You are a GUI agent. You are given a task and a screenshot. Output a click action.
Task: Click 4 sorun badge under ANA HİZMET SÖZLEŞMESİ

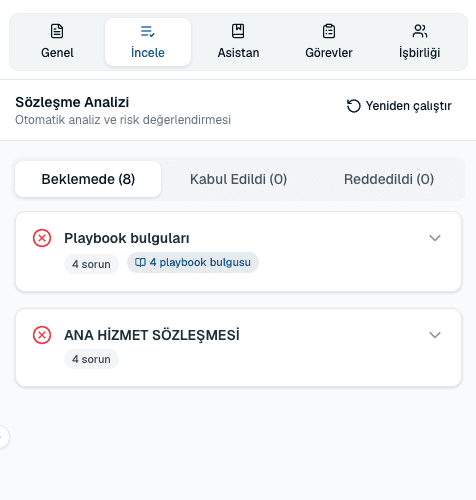tap(91, 359)
